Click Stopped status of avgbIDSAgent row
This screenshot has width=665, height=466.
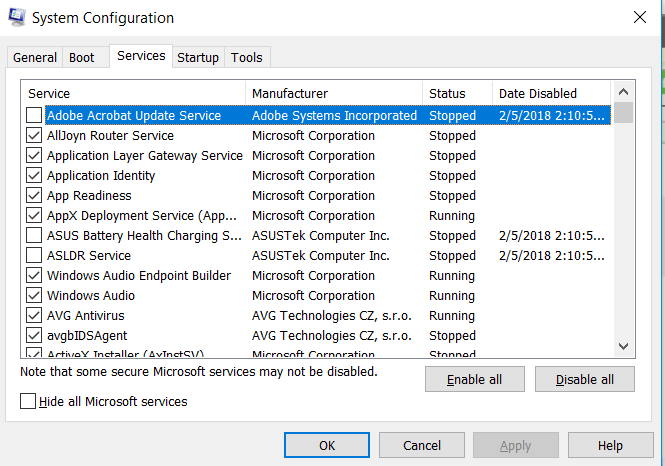(x=452, y=335)
